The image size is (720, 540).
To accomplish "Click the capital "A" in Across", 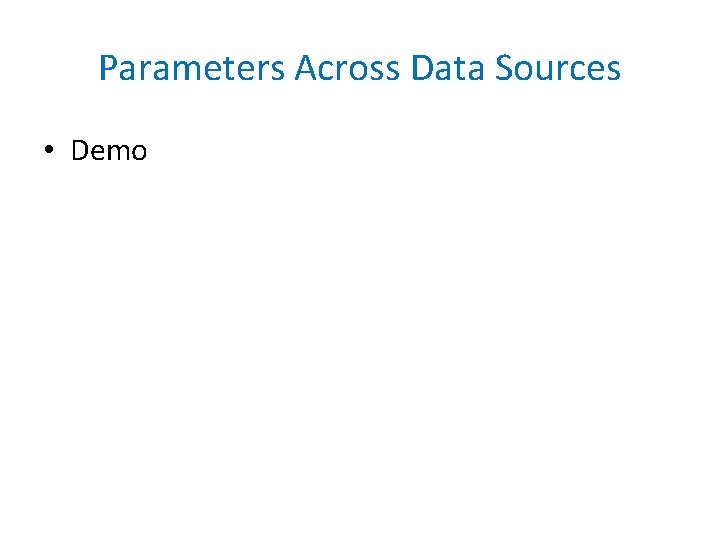I will click(306, 68).
